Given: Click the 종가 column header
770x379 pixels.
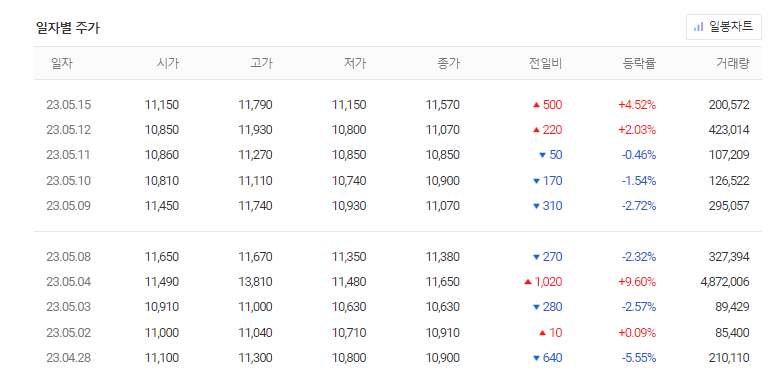Looking at the screenshot, I should click(449, 63).
